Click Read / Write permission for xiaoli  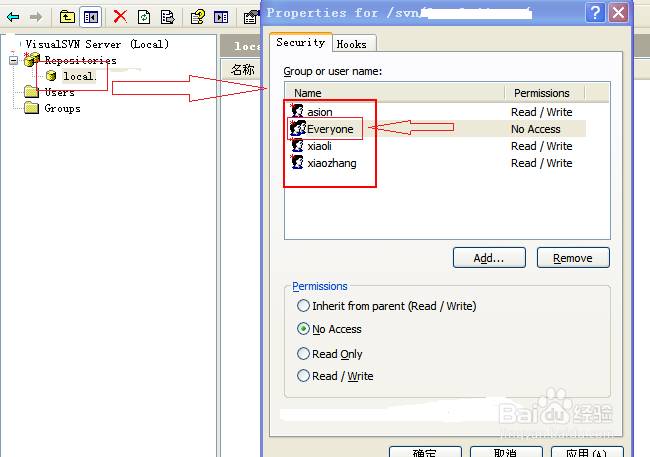[x=541, y=146]
